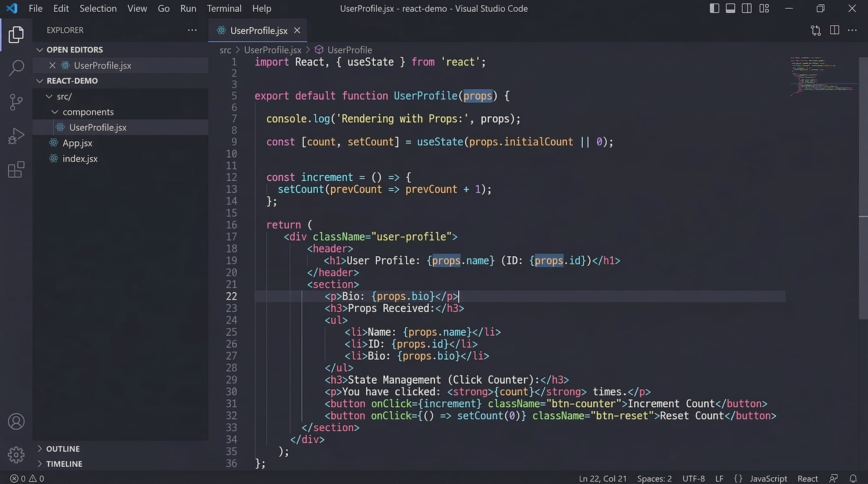This screenshot has width=868, height=484.
Task: Toggle Primary Side Bar visibility
Action: tap(714, 8)
